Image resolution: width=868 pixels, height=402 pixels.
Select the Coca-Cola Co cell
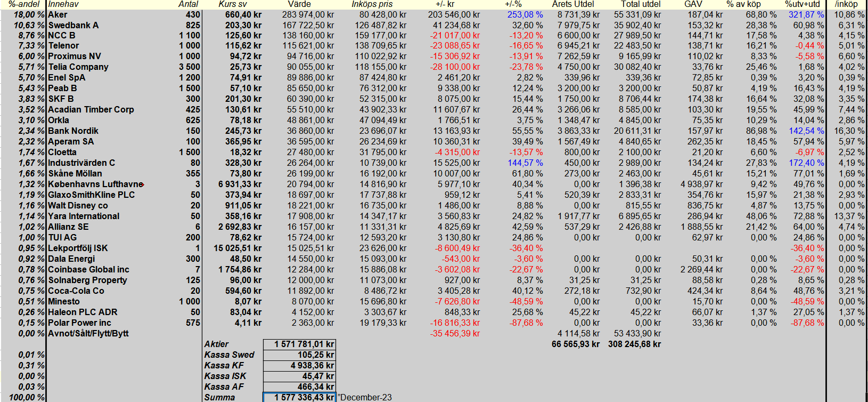pos(76,291)
